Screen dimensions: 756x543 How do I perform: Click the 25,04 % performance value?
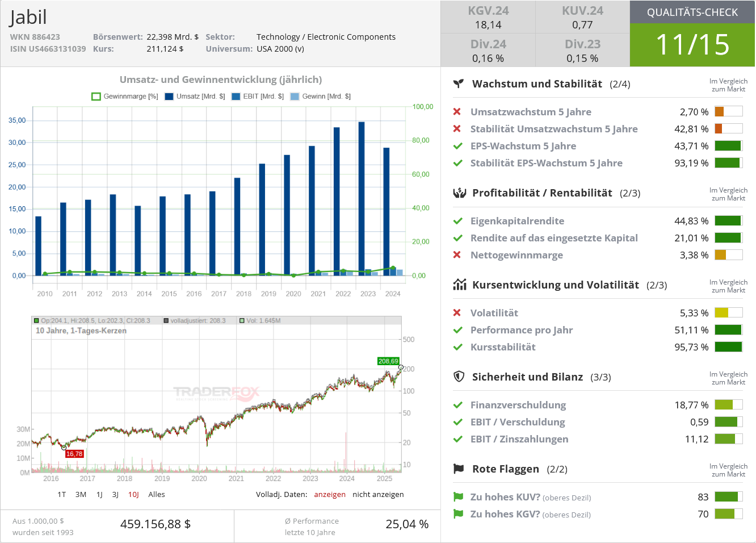pyautogui.click(x=407, y=524)
